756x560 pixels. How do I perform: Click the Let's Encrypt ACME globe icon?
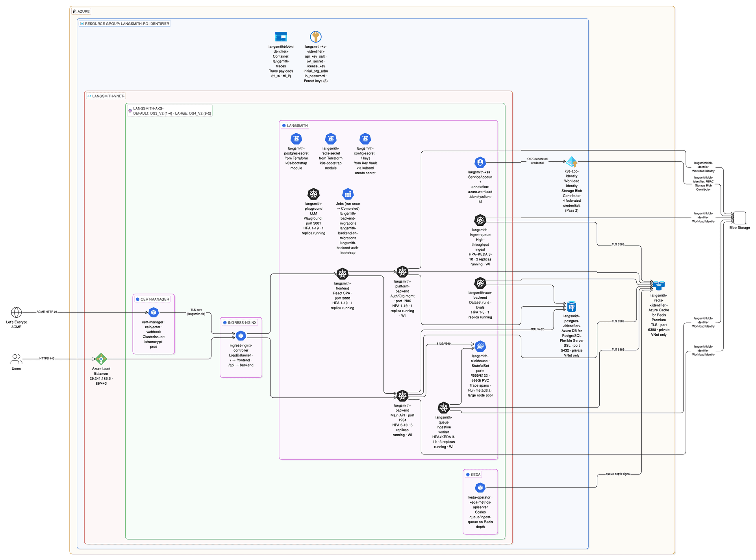point(16,313)
